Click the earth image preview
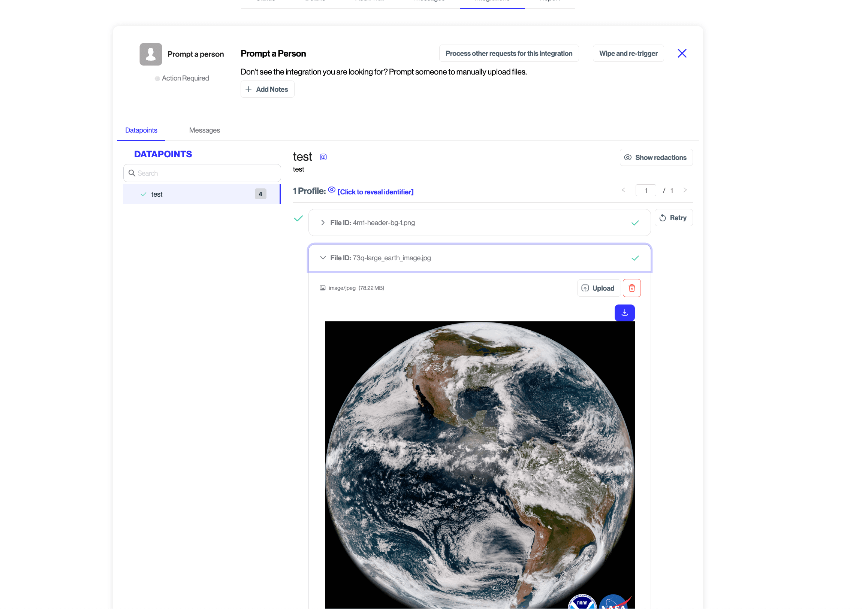This screenshot has height=609, width=868. pos(479,465)
